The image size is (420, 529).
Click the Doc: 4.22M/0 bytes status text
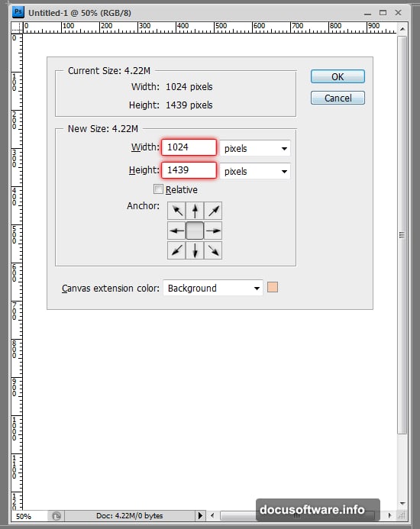(x=130, y=516)
